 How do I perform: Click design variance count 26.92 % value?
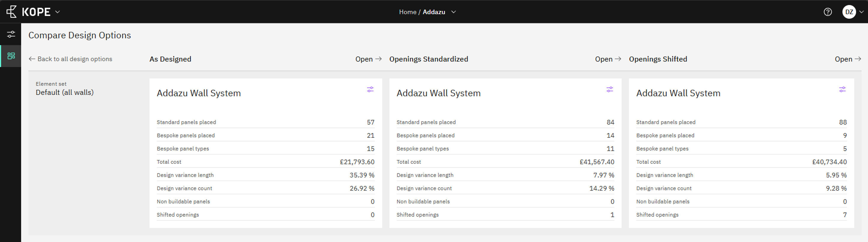[362, 188]
